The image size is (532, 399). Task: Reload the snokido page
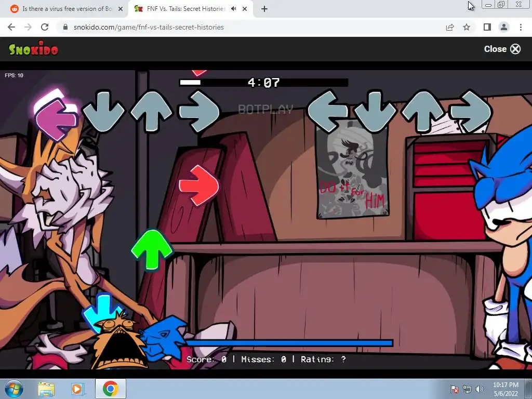pyautogui.click(x=45, y=27)
